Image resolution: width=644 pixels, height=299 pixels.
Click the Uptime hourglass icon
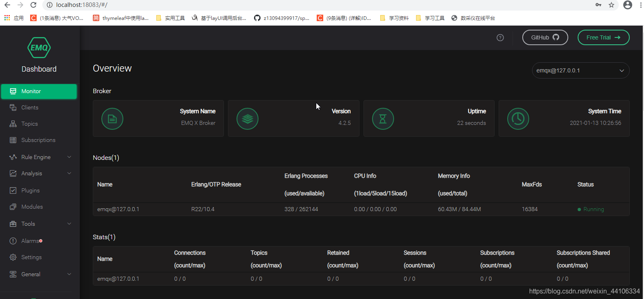click(x=383, y=119)
